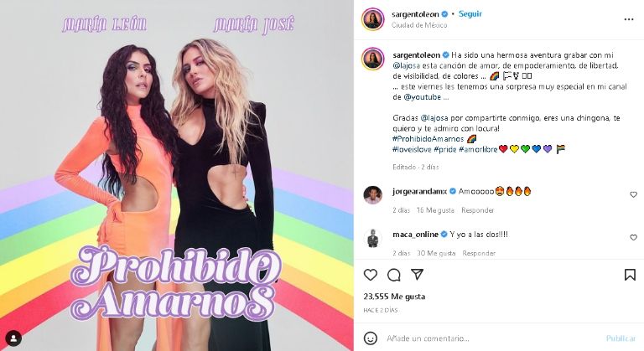Save the post with the bookmark icon
The image size is (644, 351).
(630, 275)
